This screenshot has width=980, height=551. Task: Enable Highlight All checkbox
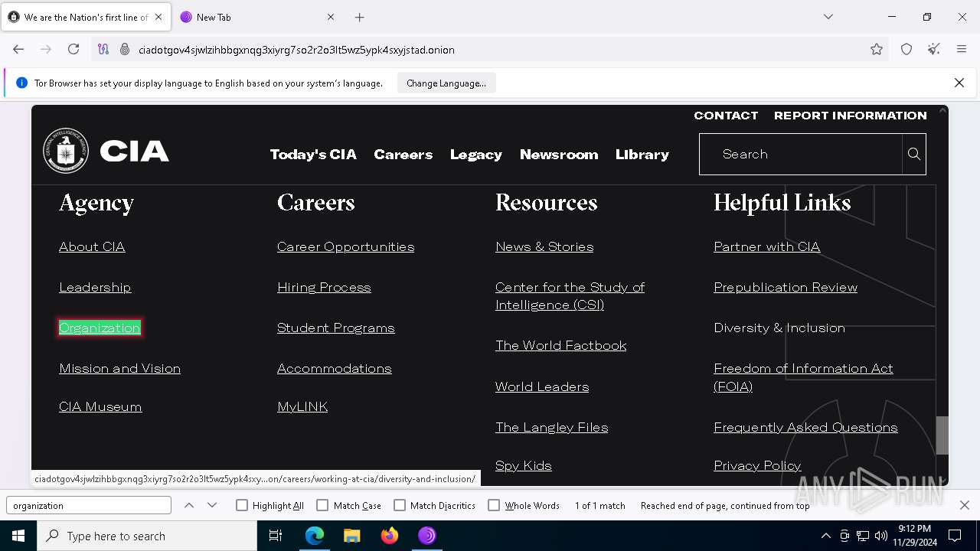(242, 505)
